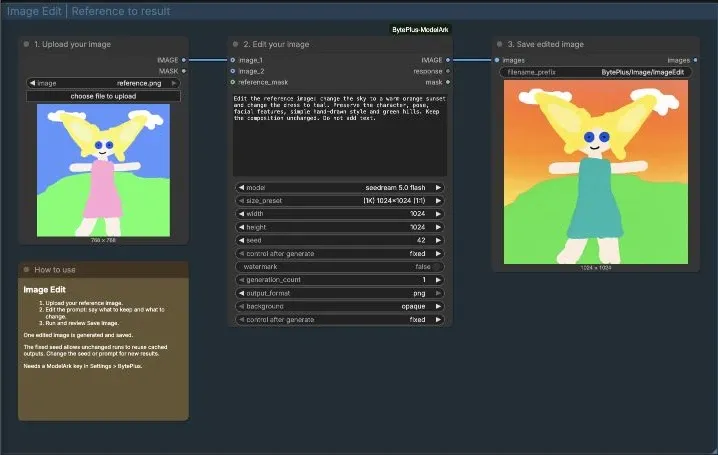
Task: Open the size_preset dropdown
Action: pyautogui.click(x=340, y=200)
